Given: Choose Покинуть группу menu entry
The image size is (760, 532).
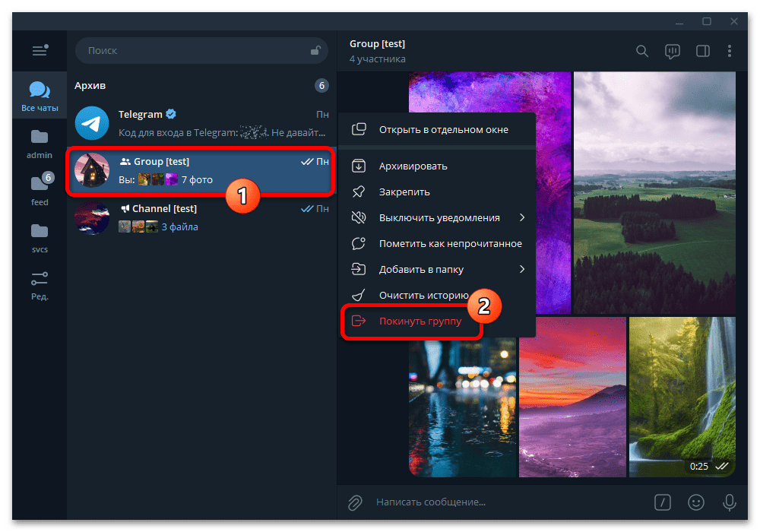Looking at the screenshot, I should [437, 321].
